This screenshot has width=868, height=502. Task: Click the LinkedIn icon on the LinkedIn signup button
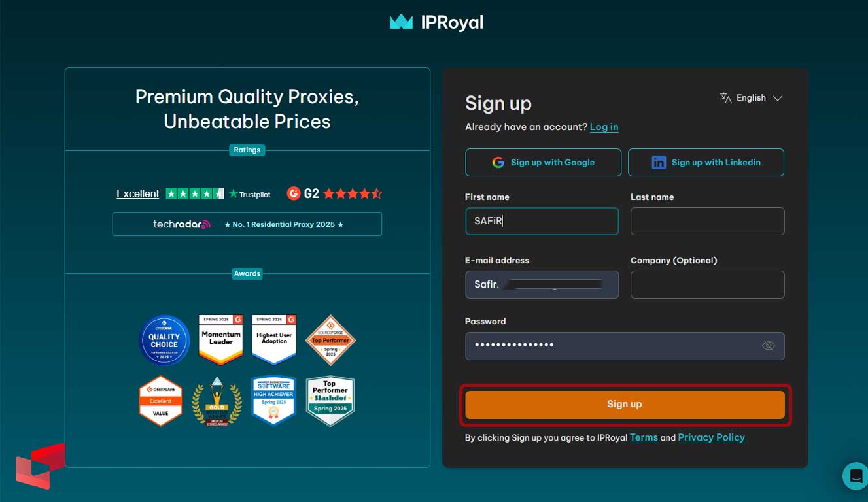coord(659,162)
